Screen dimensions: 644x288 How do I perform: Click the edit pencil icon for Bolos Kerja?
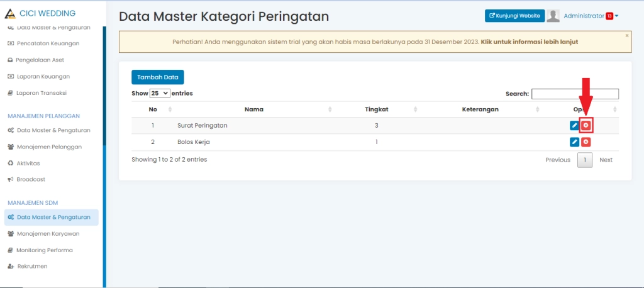(574, 142)
